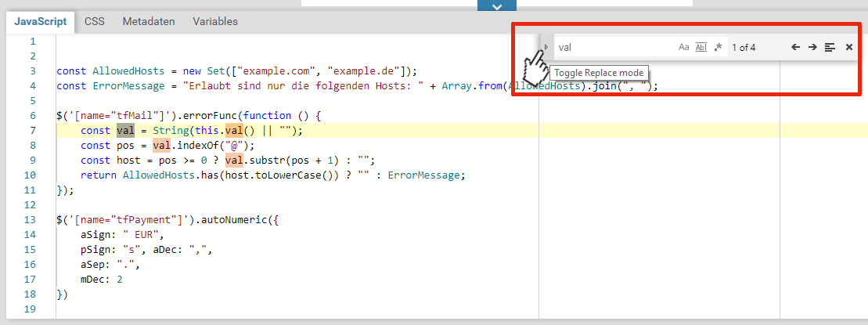Screen dimensions: 868x325
Task: Click the search input containing 'val'
Action: click(x=610, y=48)
